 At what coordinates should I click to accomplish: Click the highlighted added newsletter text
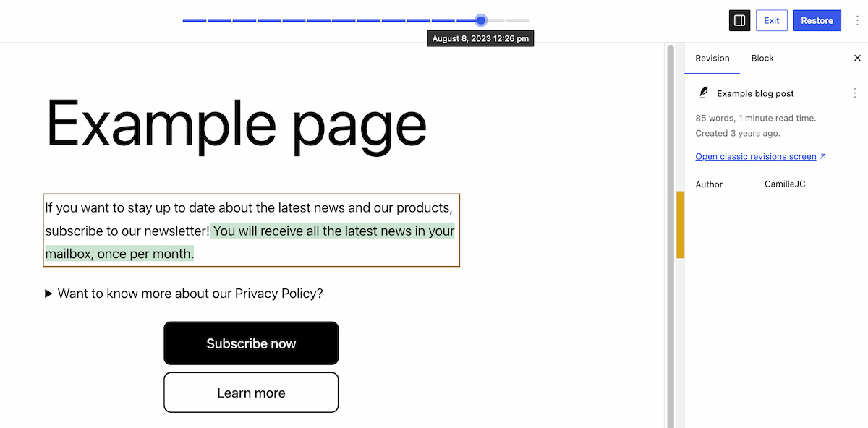(333, 231)
